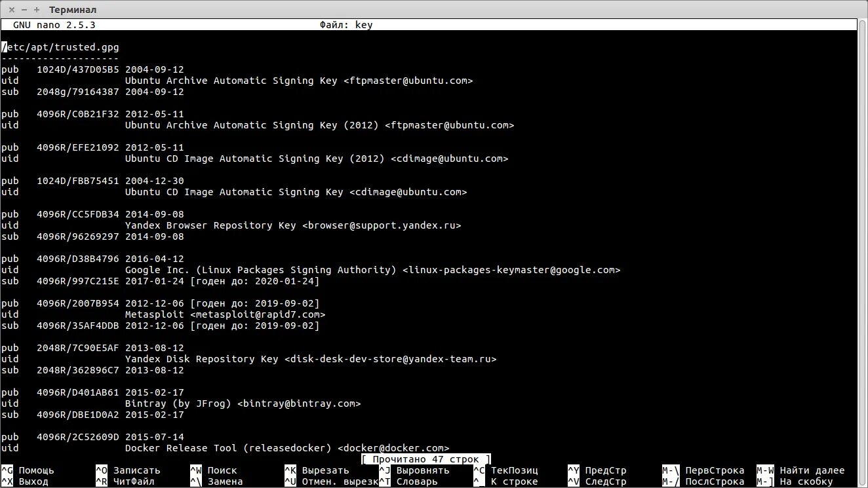Click the subkey 2048g/79164387
This screenshot has height=488, width=868.
point(78,92)
